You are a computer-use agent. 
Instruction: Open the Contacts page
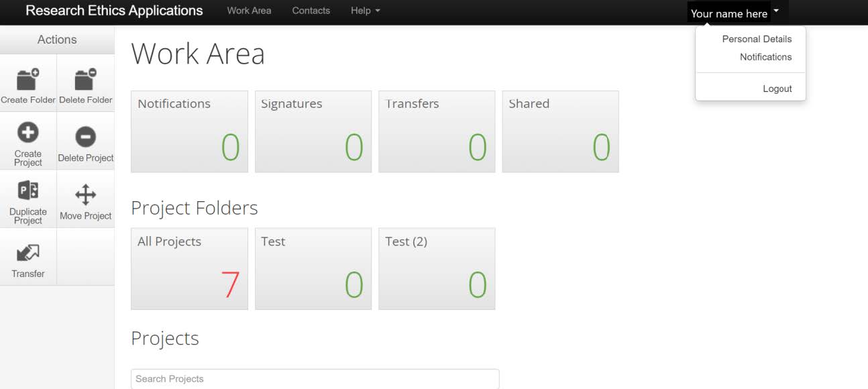(x=311, y=11)
